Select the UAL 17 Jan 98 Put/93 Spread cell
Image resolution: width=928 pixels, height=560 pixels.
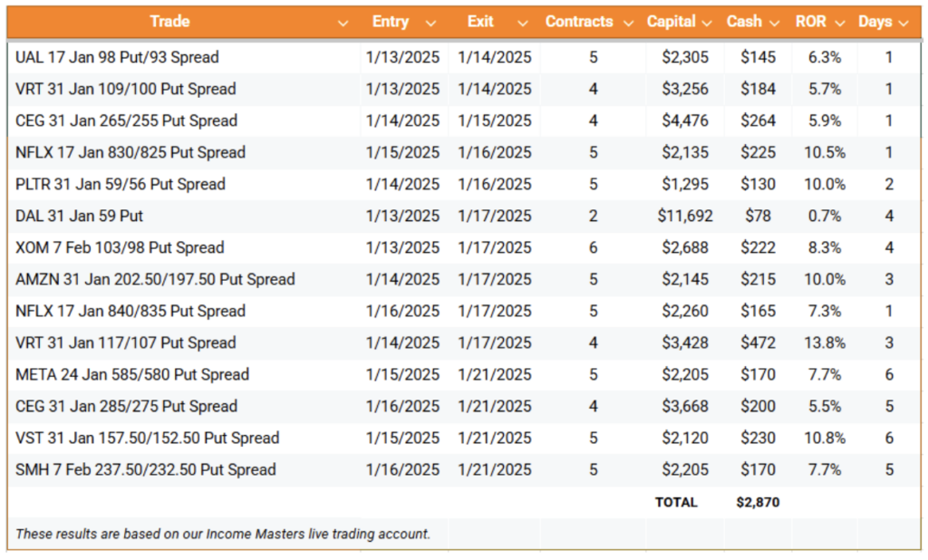coord(184,57)
